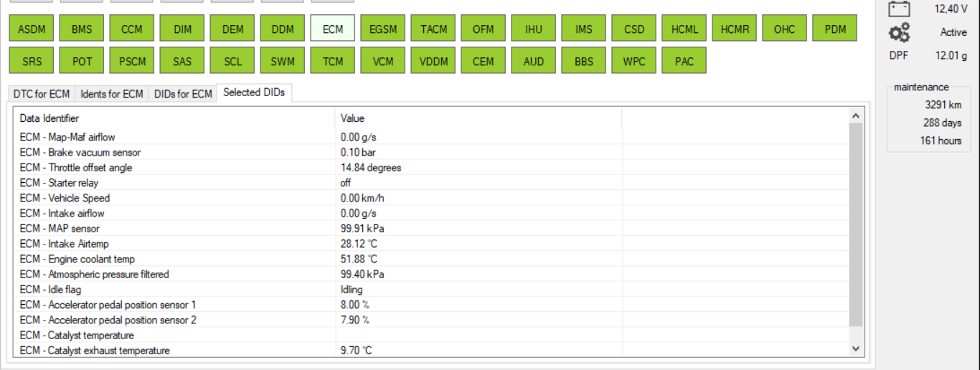The image size is (980, 370).
Task: Select the Engine coolant temp row
Action: pos(77,259)
